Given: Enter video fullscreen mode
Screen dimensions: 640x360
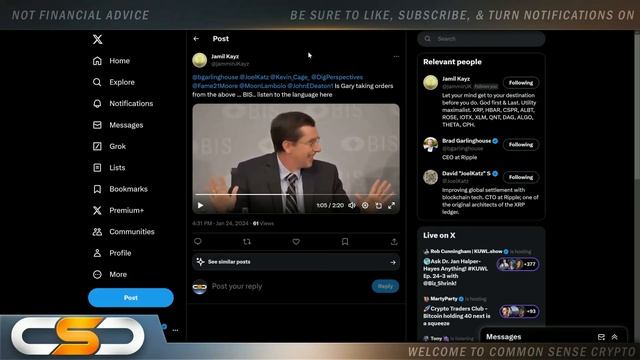Looking at the screenshot, I should coord(391,205).
